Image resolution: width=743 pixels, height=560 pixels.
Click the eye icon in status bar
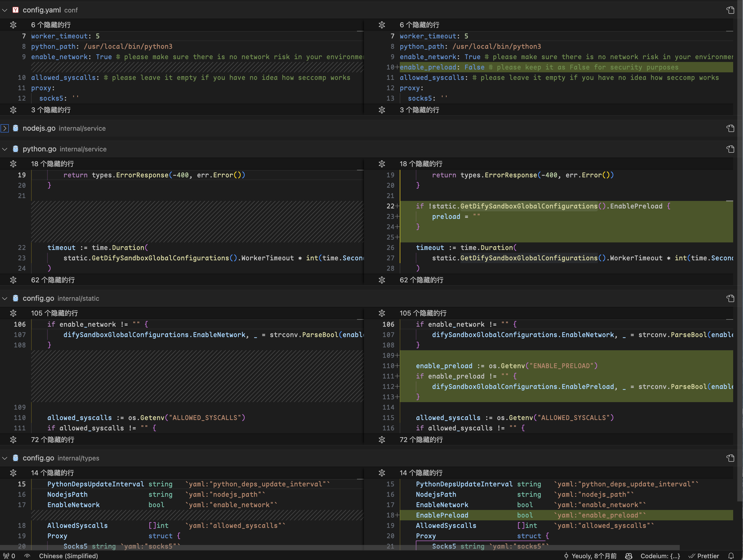pyautogui.click(x=27, y=556)
